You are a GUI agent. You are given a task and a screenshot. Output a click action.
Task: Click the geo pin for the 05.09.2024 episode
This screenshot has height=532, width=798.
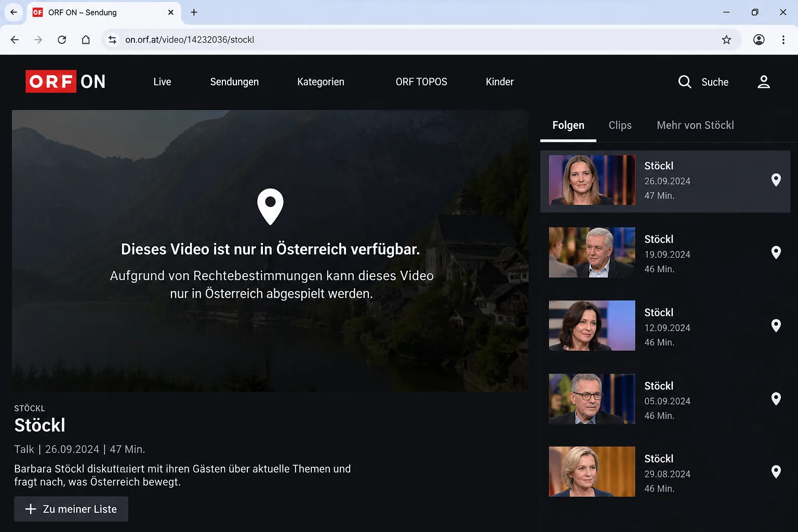(776, 399)
